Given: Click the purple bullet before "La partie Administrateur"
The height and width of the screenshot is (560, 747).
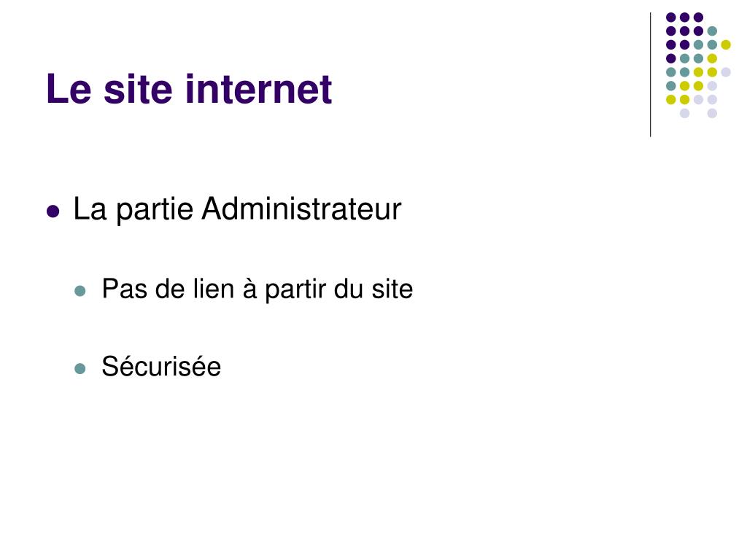Looking at the screenshot, I should click(x=53, y=211).
